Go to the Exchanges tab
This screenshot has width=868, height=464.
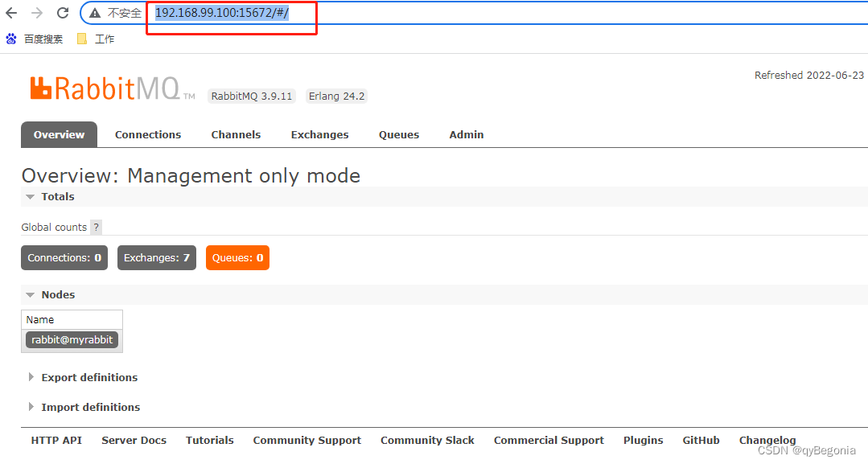[x=320, y=134]
